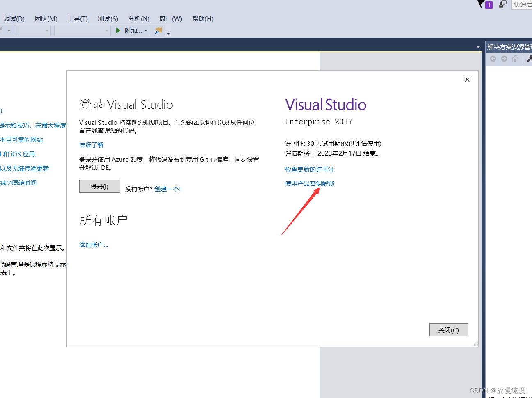Open start page link 和 iOS 应用
The image size is (532, 398).
(18, 154)
